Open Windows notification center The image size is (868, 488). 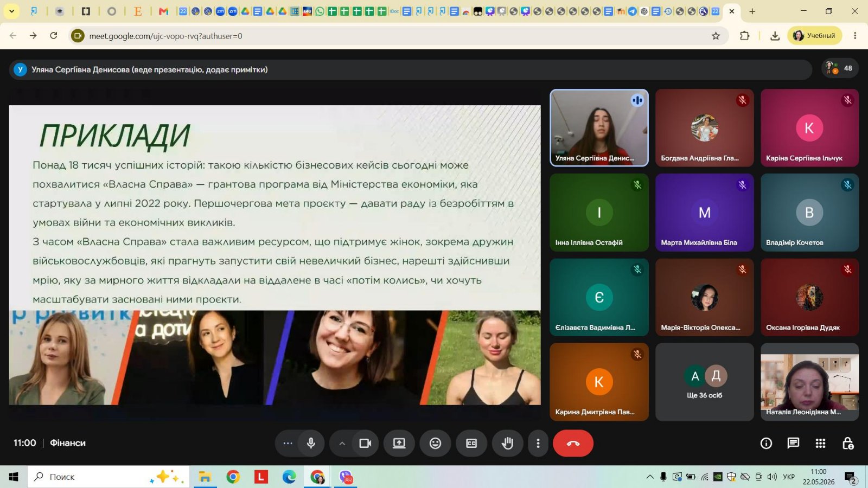click(x=851, y=477)
